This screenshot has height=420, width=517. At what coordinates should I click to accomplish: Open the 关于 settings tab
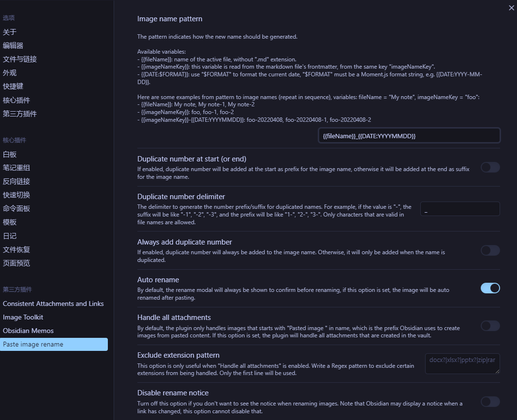10,32
